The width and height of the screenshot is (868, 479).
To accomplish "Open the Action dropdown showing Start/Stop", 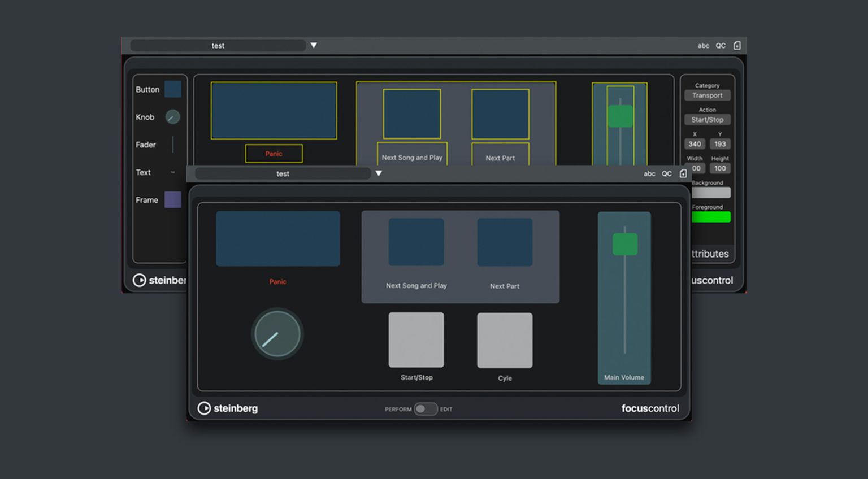I will (708, 119).
